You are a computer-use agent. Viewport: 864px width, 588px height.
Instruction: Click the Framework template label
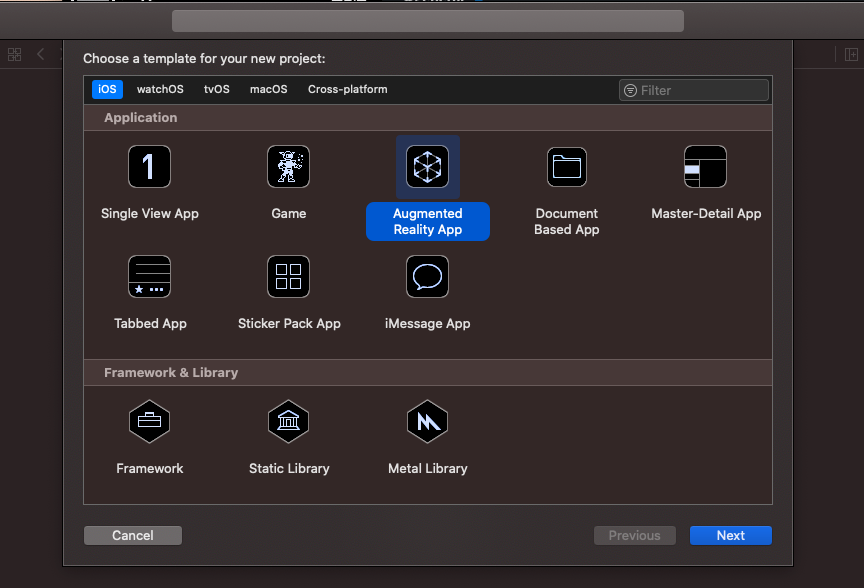click(x=149, y=468)
